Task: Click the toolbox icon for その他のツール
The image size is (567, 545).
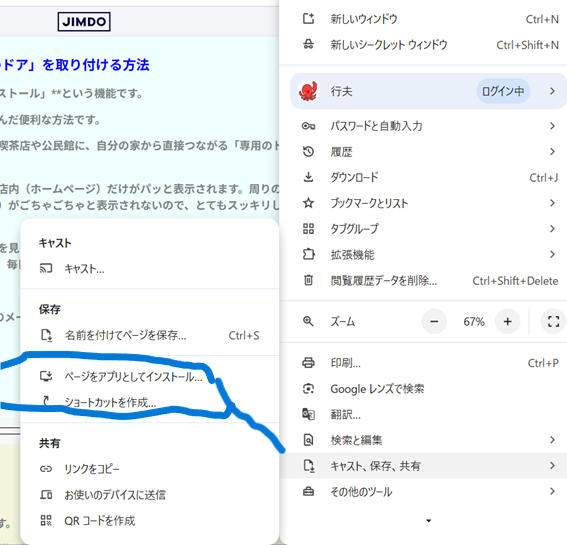Action: coord(308,491)
